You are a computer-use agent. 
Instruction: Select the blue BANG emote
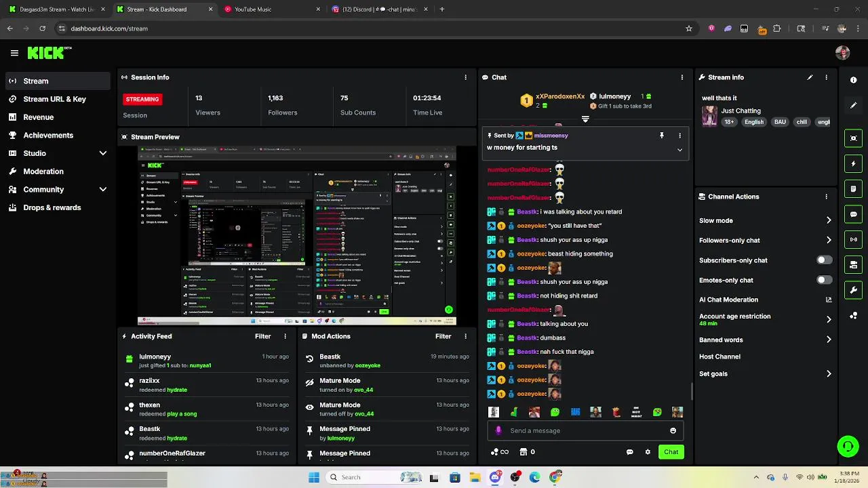[x=575, y=412]
